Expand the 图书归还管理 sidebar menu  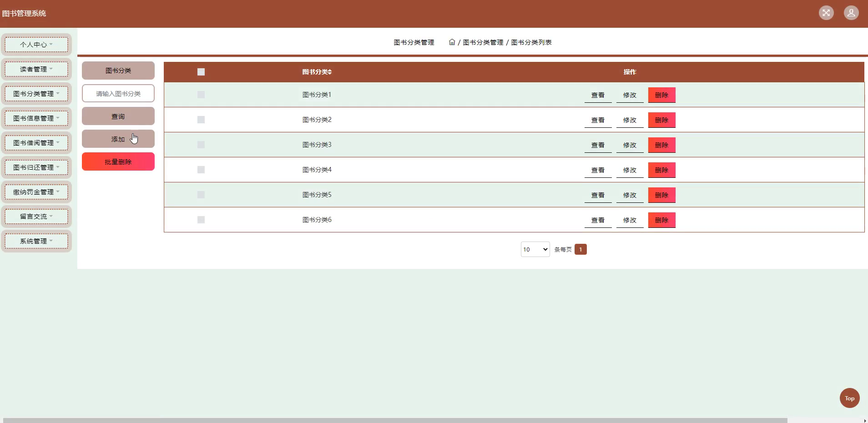(x=36, y=167)
